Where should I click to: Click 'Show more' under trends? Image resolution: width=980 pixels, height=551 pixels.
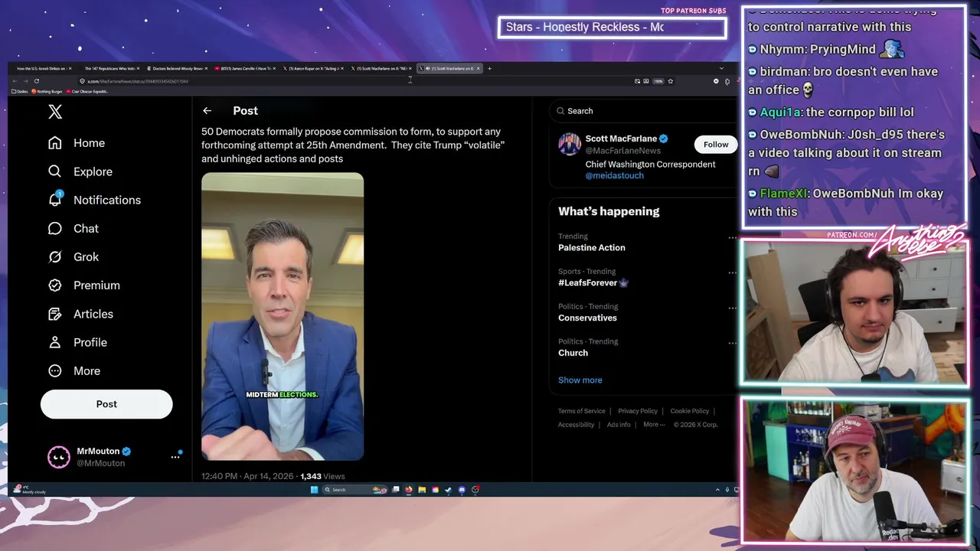pos(580,380)
